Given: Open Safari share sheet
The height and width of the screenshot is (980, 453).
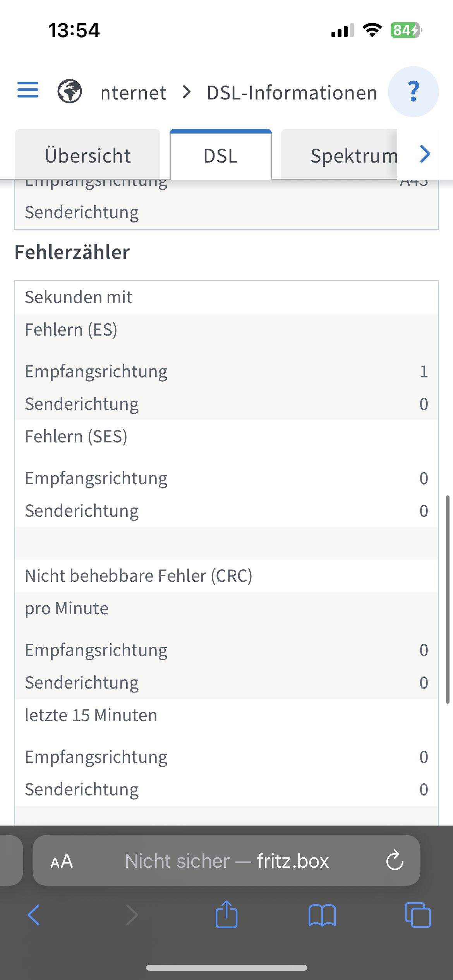Looking at the screenshot, I should click(226, 915).
